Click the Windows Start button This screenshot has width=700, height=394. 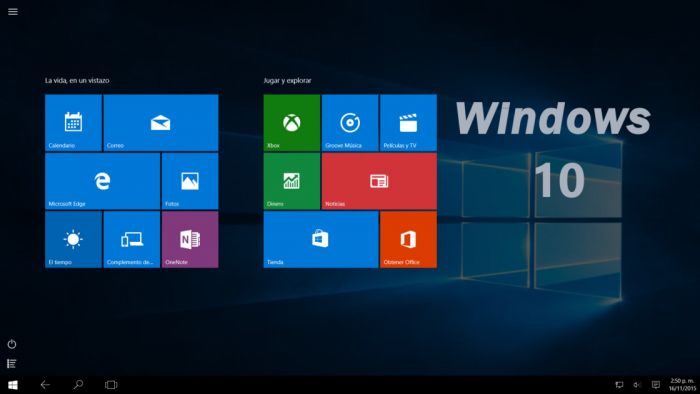[13, 385]
